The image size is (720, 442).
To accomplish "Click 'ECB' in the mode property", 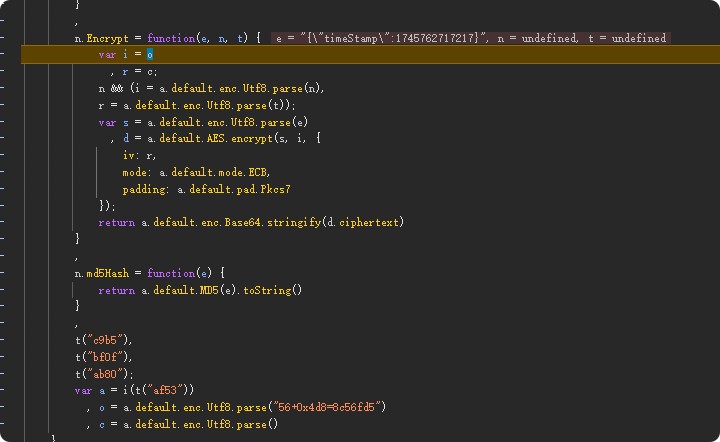I will (x=258, y=173).
